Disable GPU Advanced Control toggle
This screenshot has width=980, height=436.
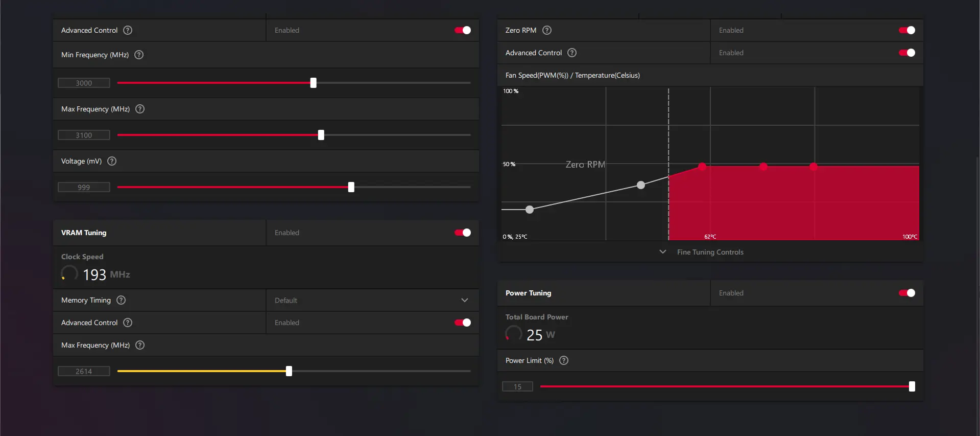[463, 30]
